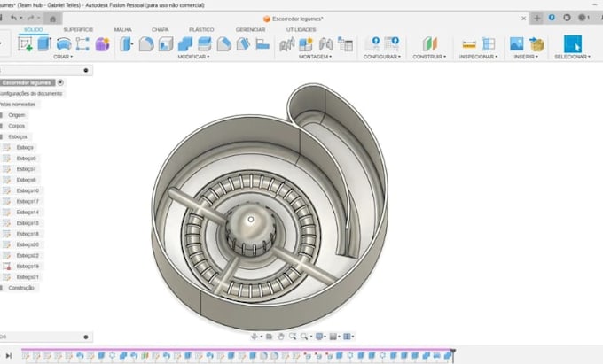Open the CONSTRUIR dropdown menu
603x364 pixels.
(429, 57)
